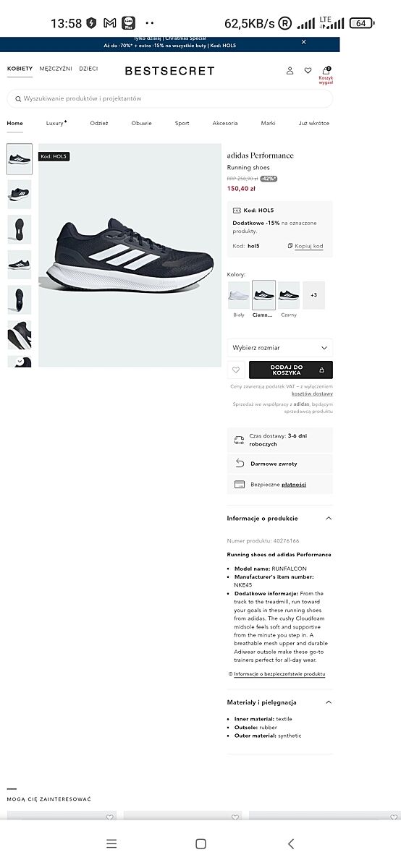Focus the product search input field
Viewport: 401px width, 868px height.
click(170, 98)
